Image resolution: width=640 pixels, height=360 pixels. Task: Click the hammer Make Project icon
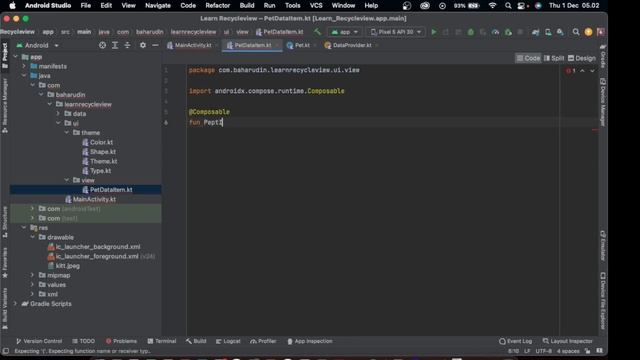tap(317, 32)
